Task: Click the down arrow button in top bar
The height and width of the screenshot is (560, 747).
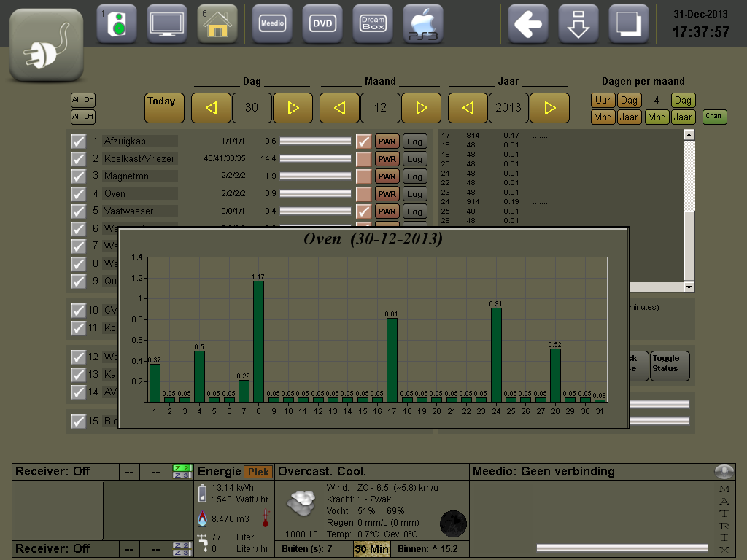Action: [x=578, y=23]
